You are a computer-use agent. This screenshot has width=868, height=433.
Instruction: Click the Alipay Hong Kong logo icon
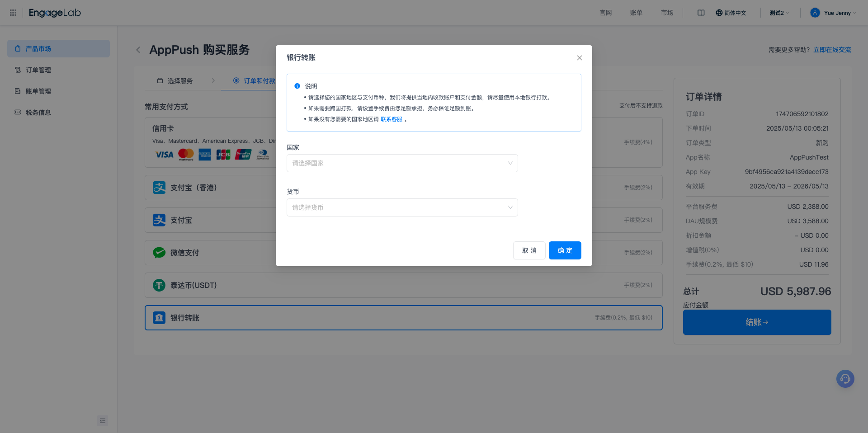tap(159, 188)
